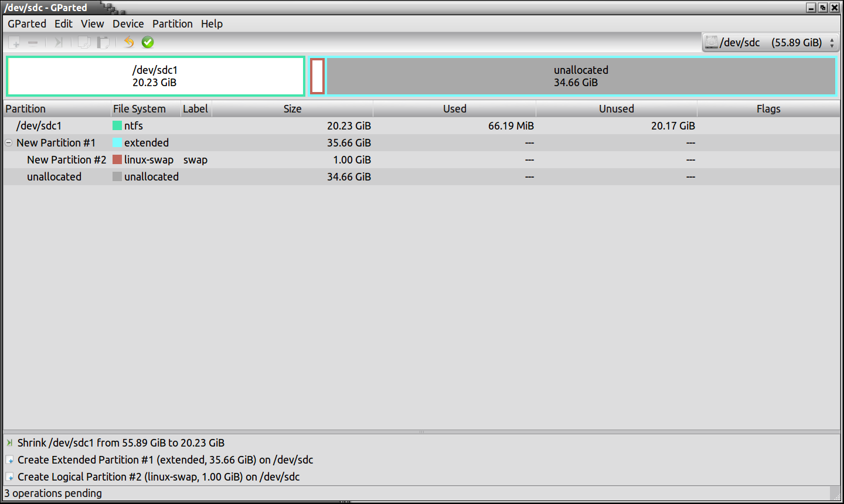This screenshot has width=844, height=504.
Task: Click the unallocated gray color swatch
Action: 117,177
